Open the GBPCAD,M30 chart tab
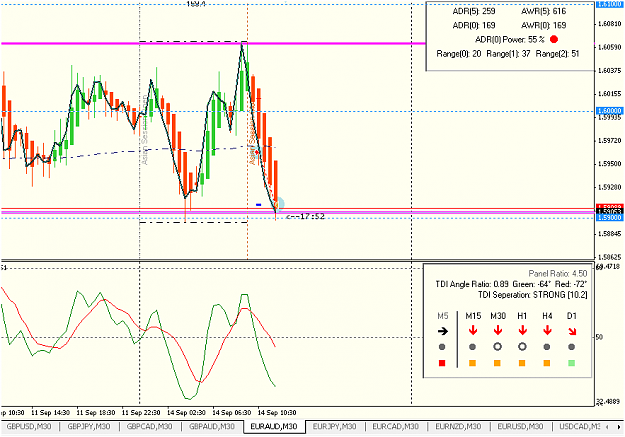625x437 pixels. click(x=149, y=426)
